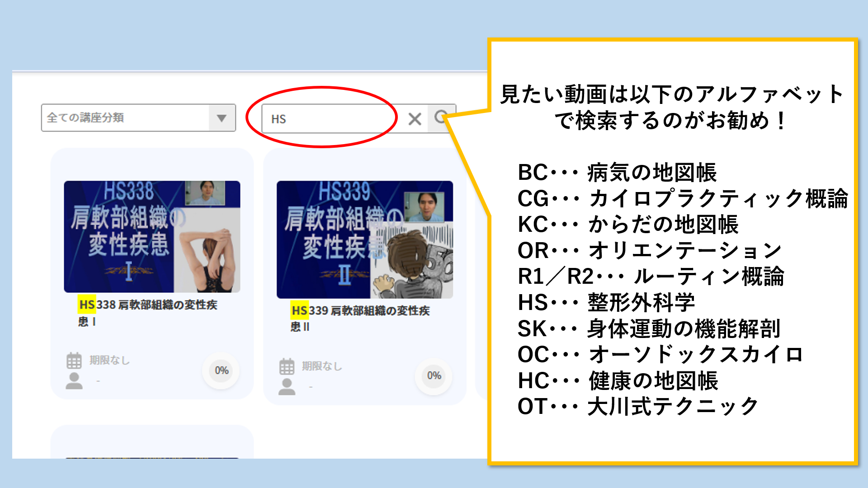Viewport: 868px width, 488px height.
Task: Click the 全ての講座分類 combo box field
Action: 125,118
